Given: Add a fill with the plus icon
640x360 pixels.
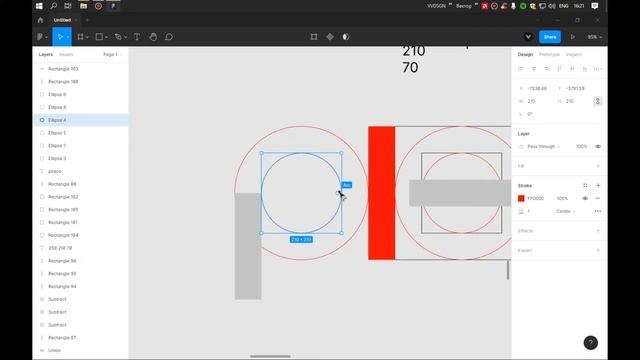Looking at the screenshot, I should coord(598,166).
